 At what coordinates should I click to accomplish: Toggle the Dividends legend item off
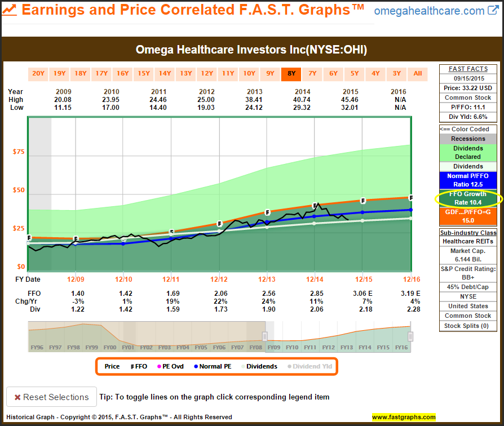point(259,366)
